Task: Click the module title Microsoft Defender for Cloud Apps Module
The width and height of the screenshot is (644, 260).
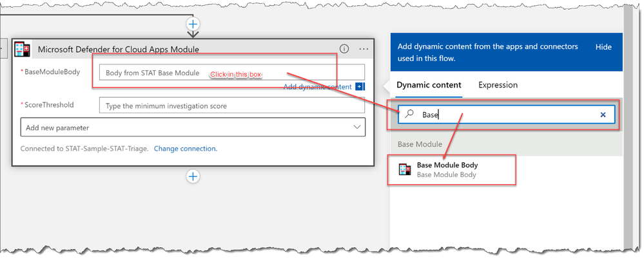Action: click(118, 49)
